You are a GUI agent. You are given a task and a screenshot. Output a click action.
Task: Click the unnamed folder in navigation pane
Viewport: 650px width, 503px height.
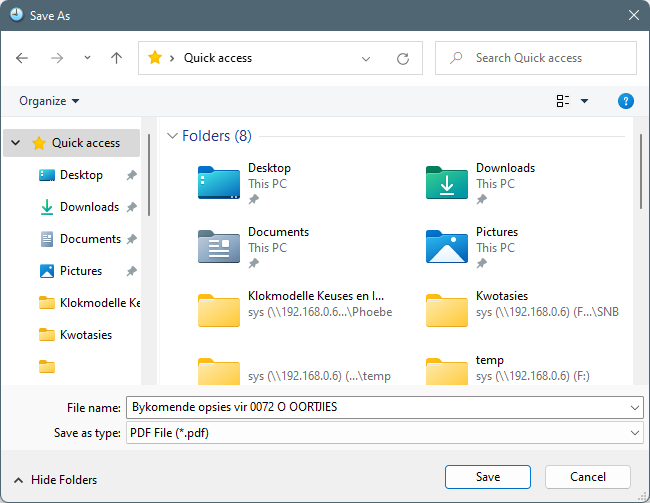(47, 367)
